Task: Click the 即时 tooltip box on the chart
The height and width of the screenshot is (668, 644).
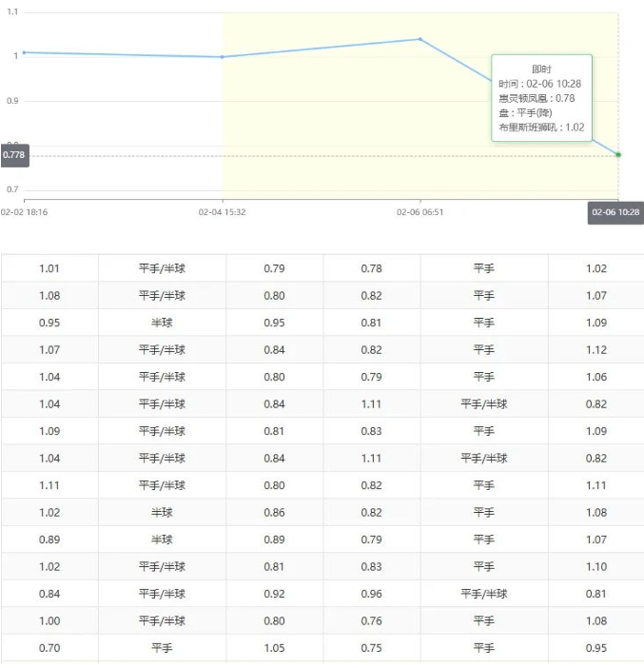Action: (x=541, y=98)
